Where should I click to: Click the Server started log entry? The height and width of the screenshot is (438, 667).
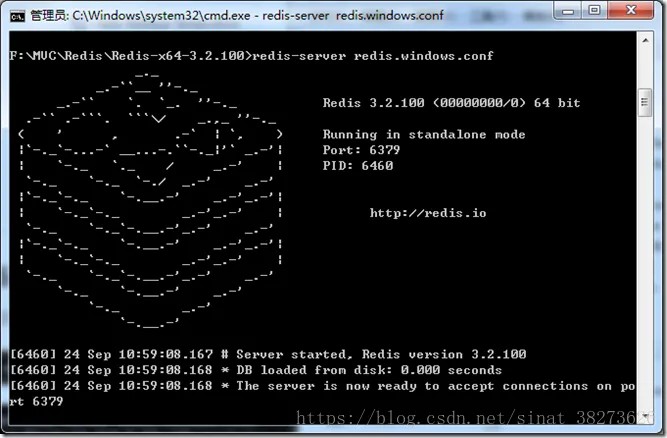[x=268, y=354]
